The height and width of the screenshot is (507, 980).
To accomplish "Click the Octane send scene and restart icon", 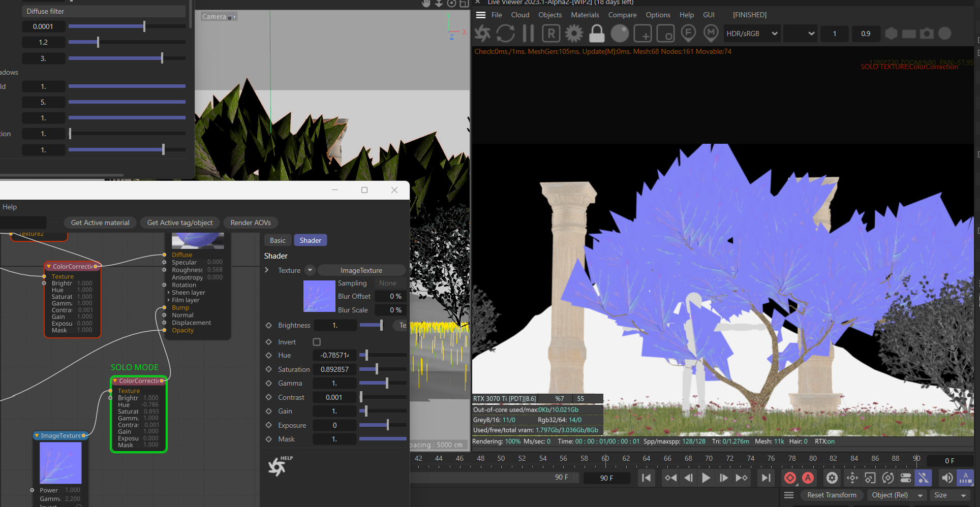I will (x=482, y=34).
